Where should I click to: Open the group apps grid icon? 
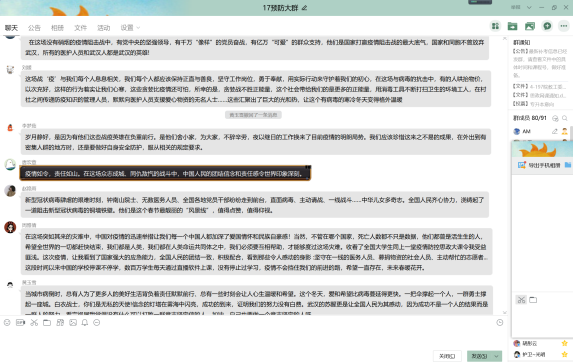495,26
